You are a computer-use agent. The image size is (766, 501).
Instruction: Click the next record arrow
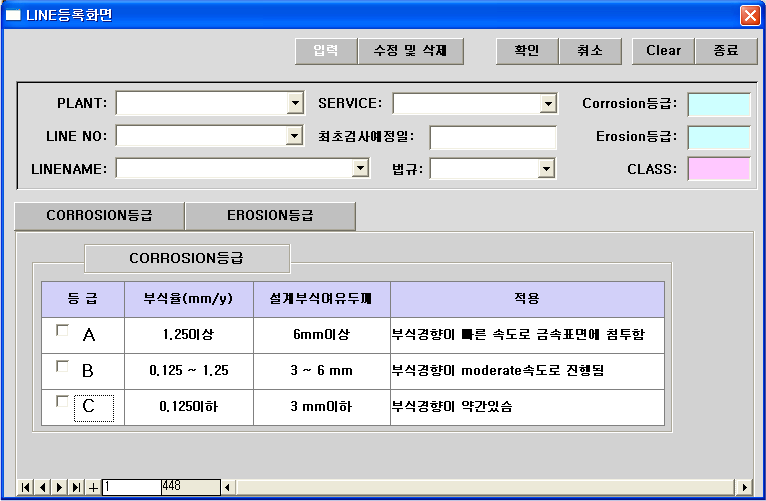coord(59,487)
